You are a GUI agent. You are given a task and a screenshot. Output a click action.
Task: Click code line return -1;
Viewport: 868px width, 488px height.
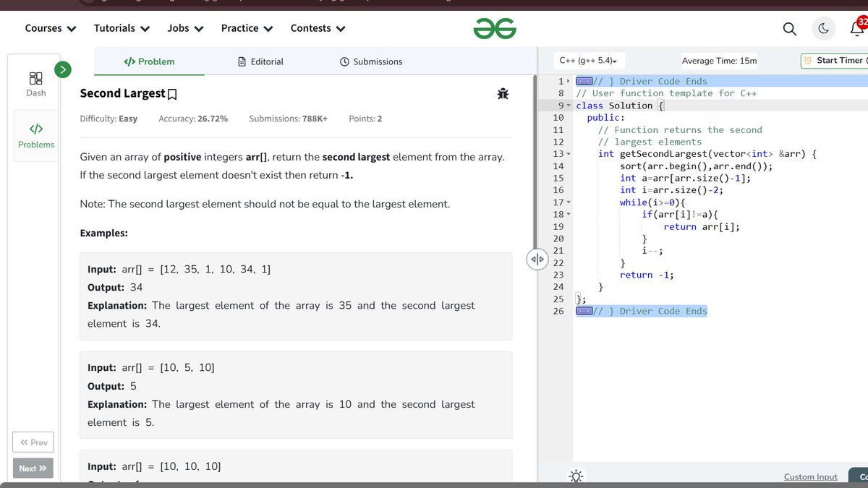tap(647, 275)
